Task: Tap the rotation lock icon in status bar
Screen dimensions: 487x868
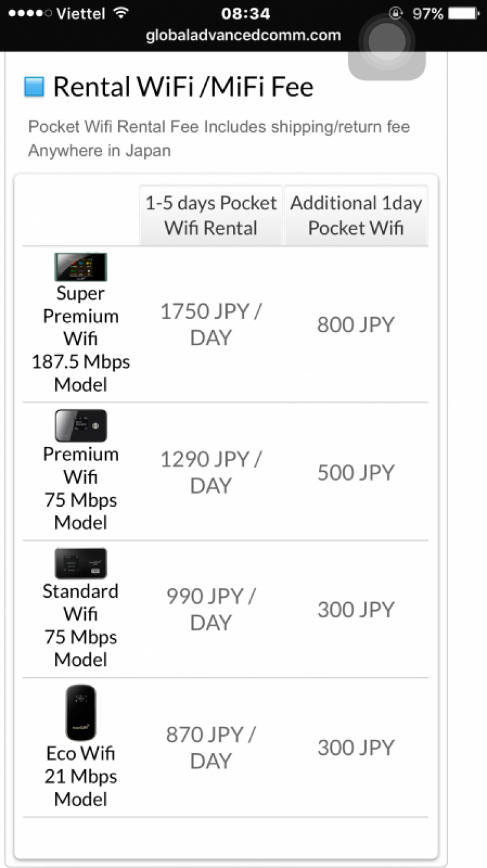Action: pos(395,13)
